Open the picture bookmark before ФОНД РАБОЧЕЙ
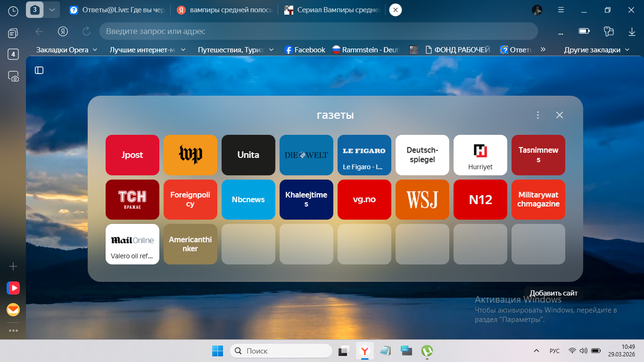 click(x=413, y=49)
